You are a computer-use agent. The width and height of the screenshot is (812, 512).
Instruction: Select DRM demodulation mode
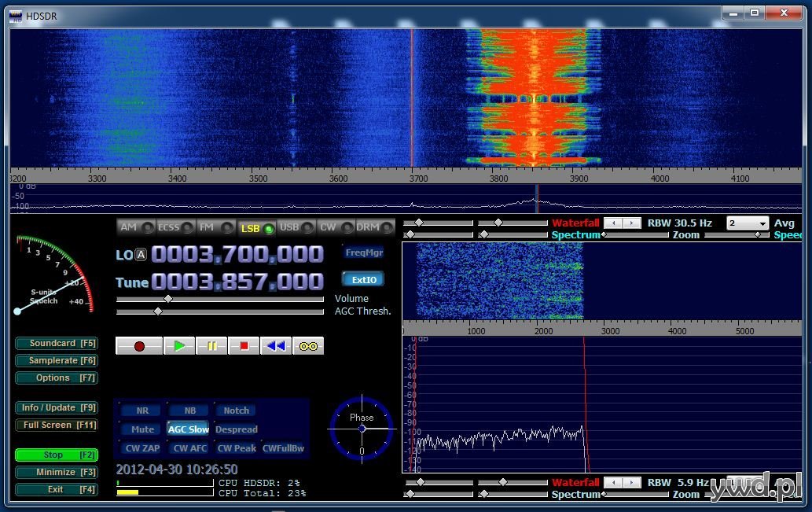coord(375,227)
